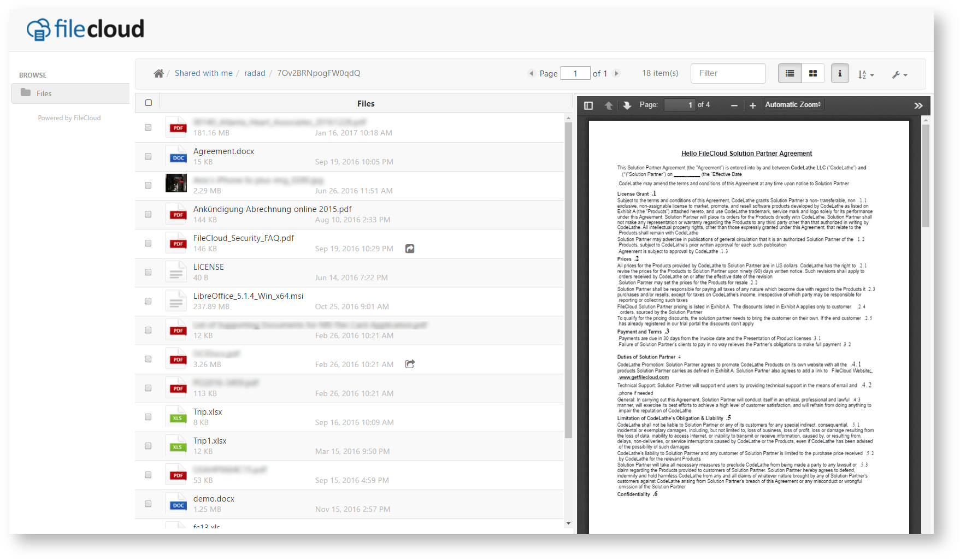
Task: Click file list vertical scrollbar
Action: [x=568, y=280]
